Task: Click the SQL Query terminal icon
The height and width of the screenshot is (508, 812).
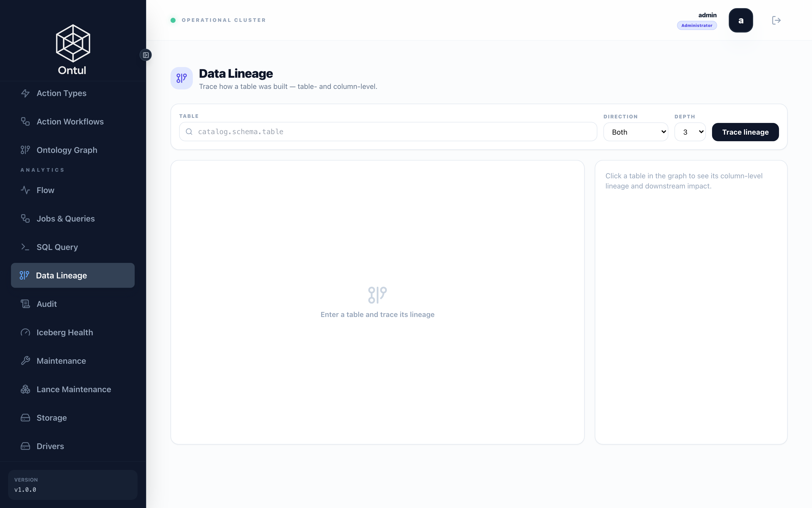Action: pos(25,247)
